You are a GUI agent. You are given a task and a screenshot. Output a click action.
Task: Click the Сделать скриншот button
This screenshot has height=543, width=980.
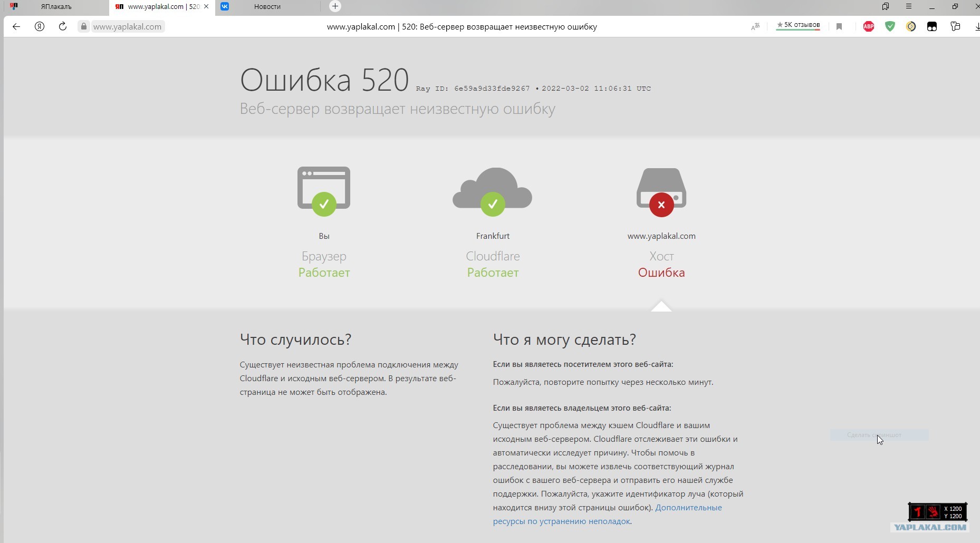(879, 435)
